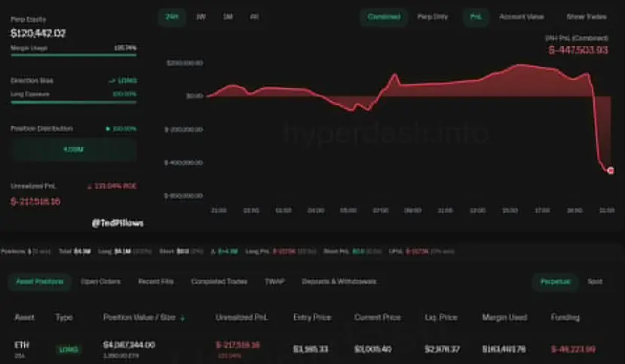Click the Short PnL figure in summary bar
625x364 pixels.
pos(358,252)
